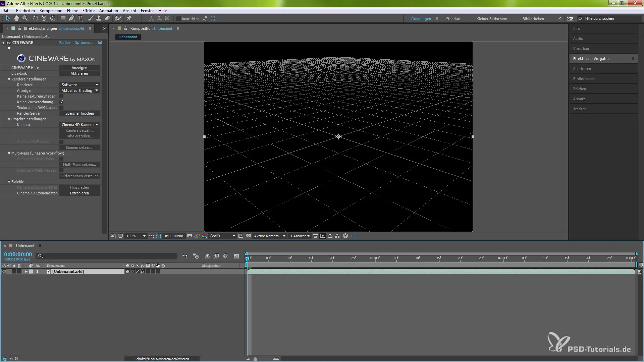This screenshot has height=362, width=644.
Task: Open the Animation menu
Action: point(109,10)
